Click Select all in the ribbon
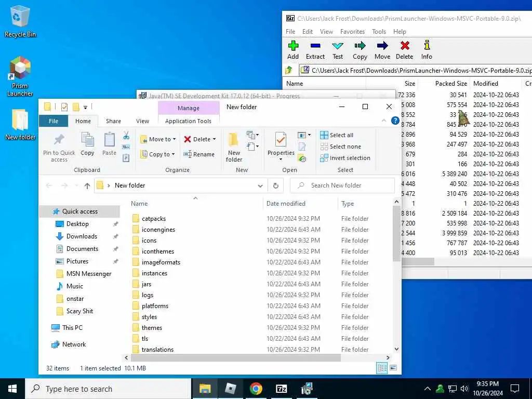532x399 pixels. click(x=337, y=135)
